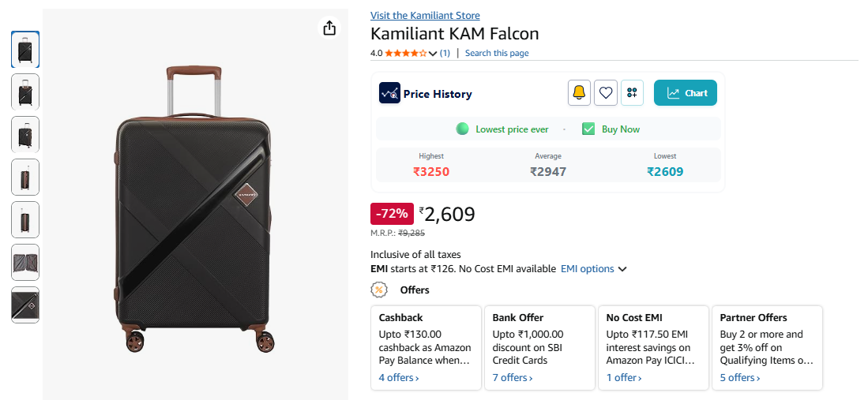Open the 4 offers Cashback link
The width and height of the screenshot is (868, 400).
tap(399, 378)
